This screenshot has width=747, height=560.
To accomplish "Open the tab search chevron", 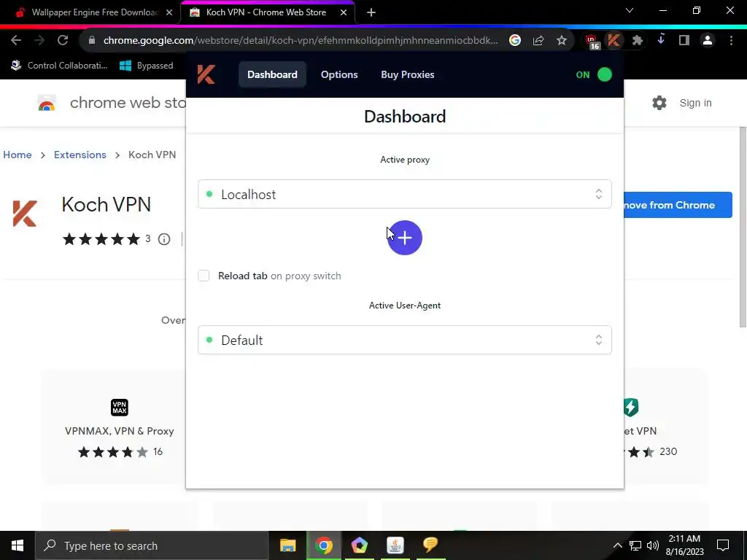I will (630, 10).
